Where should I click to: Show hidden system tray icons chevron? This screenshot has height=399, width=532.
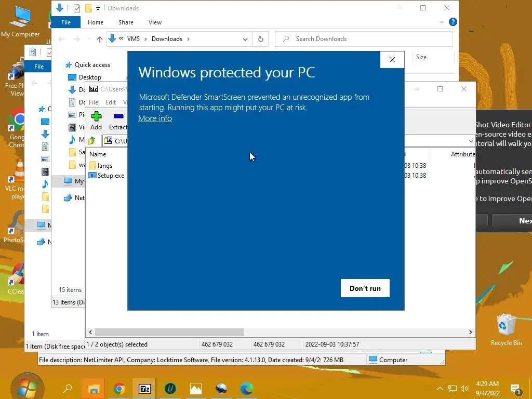(440, 389)
